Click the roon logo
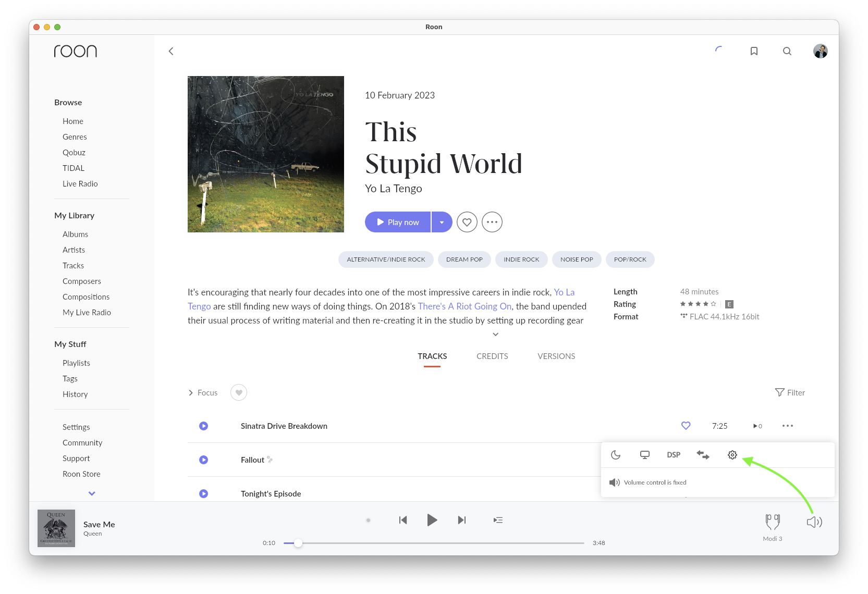This screenshot has height=594, width=868. coord(76,51)
